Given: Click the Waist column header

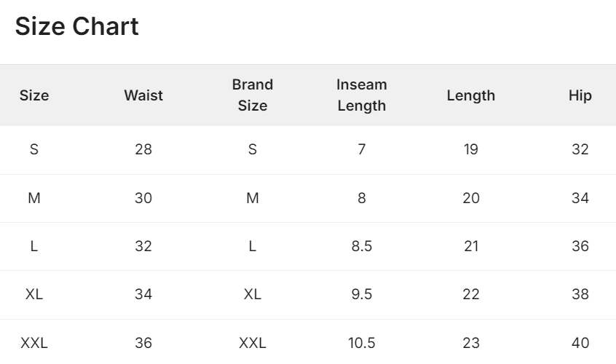Looking at the screenshot, I should click(x=143, y=95).
